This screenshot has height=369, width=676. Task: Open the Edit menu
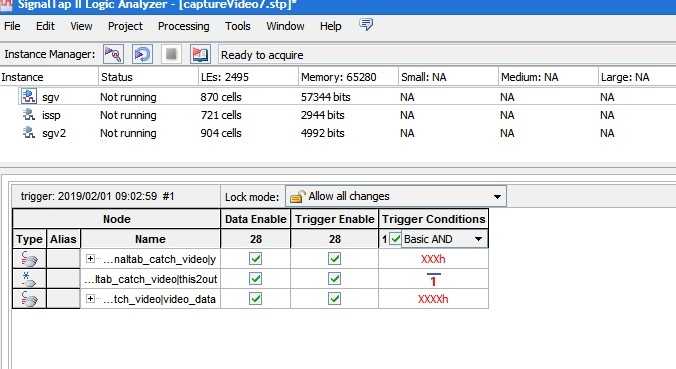coord(45,26)
